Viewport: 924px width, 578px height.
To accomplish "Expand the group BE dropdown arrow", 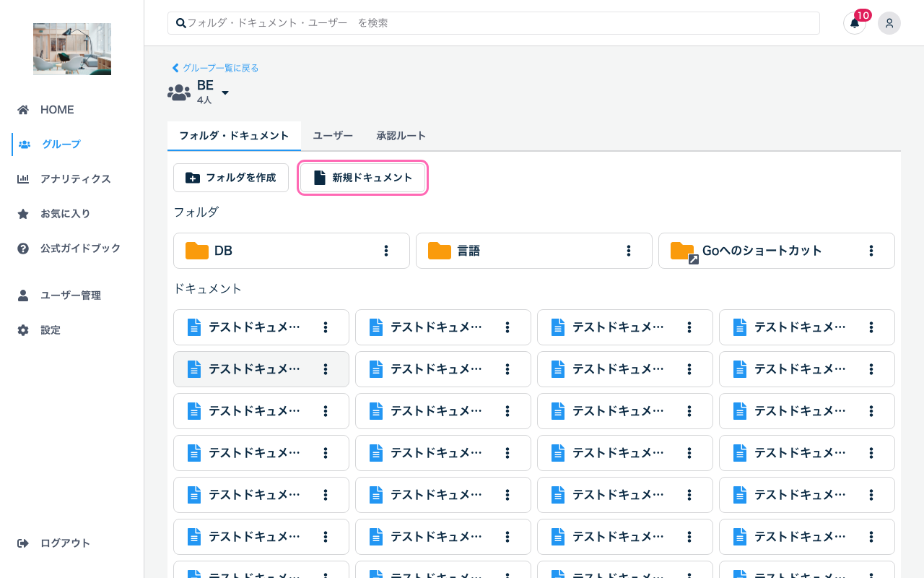I will pyautogui.click(x=225, y=92).
